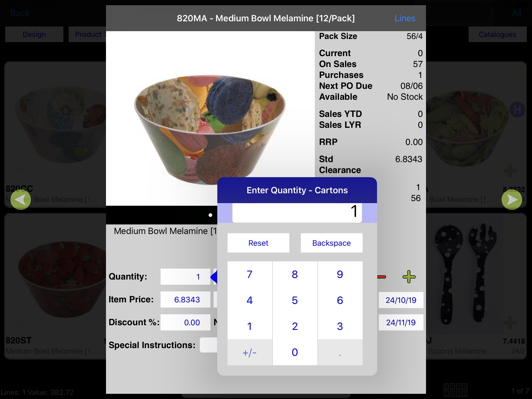Click the green plus quantity icon

409,276
